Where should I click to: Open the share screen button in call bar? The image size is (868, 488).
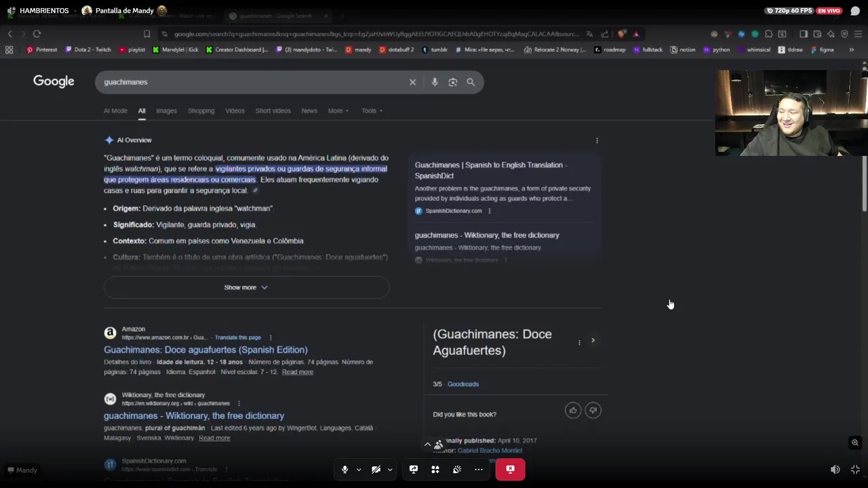tap(414, 469)
